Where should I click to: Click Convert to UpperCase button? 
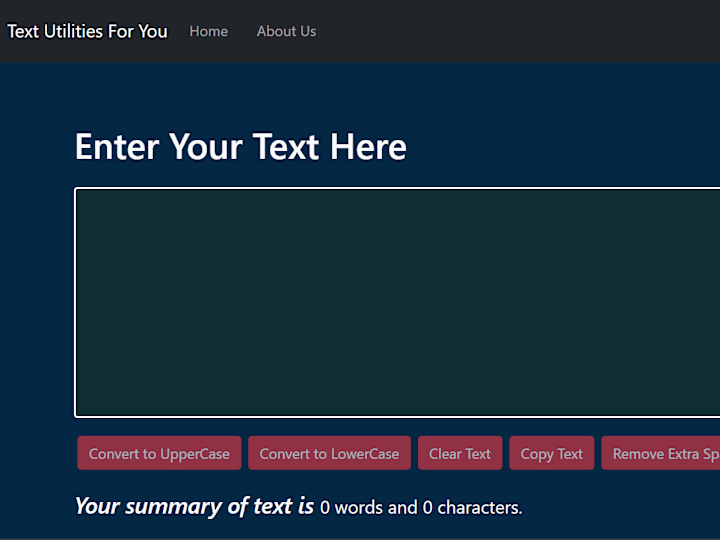tap(159, 453)
